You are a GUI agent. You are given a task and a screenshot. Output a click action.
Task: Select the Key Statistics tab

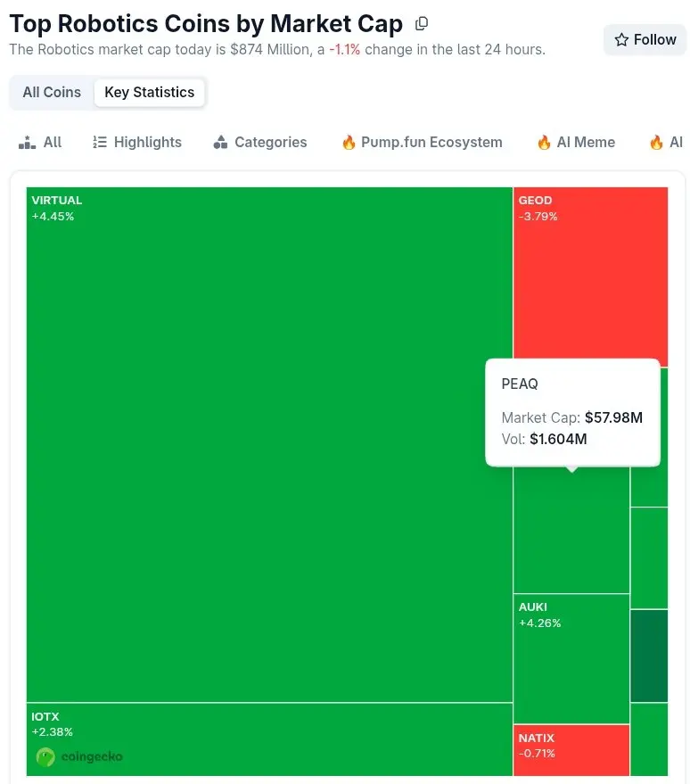pos(149,93)
